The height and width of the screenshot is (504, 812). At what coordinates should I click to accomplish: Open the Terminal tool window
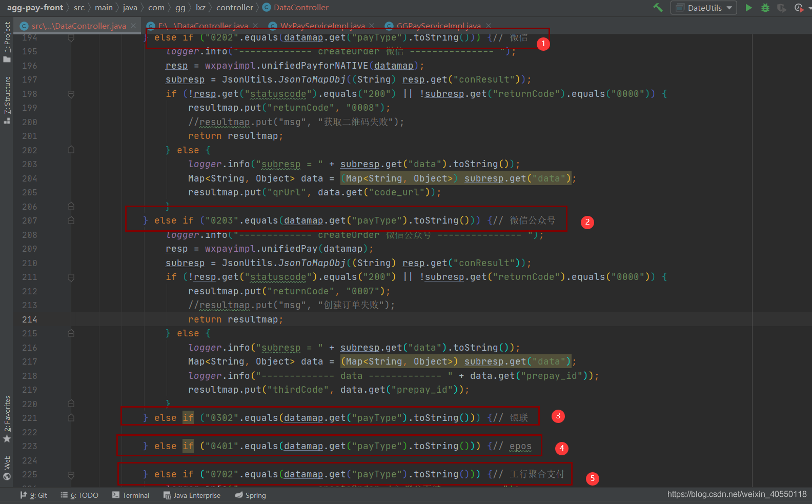click(x=131, y=495)
